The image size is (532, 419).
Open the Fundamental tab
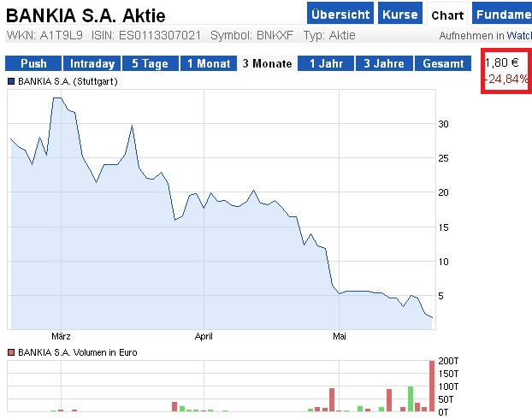click(x=503, y=15)
